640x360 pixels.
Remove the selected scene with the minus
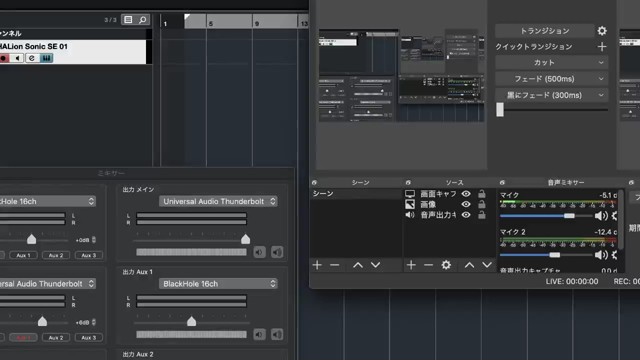(x=335, y=265)
